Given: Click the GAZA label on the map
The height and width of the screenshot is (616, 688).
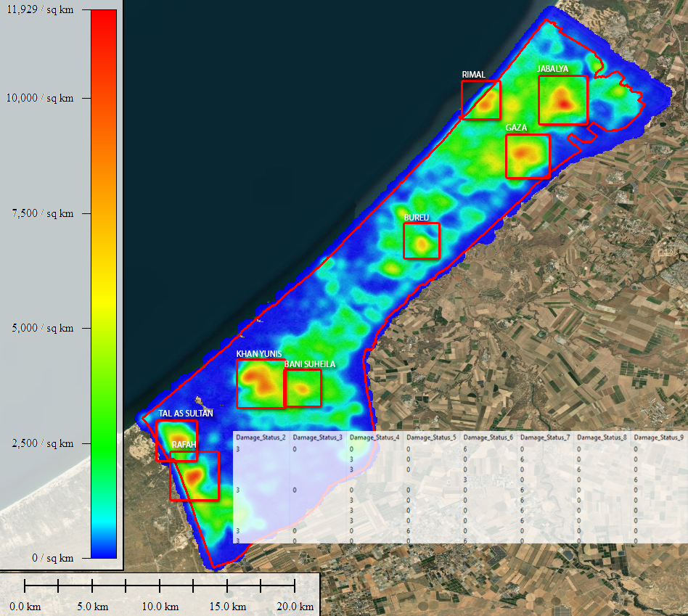Looking at the screenshot, I should [516, 128].
